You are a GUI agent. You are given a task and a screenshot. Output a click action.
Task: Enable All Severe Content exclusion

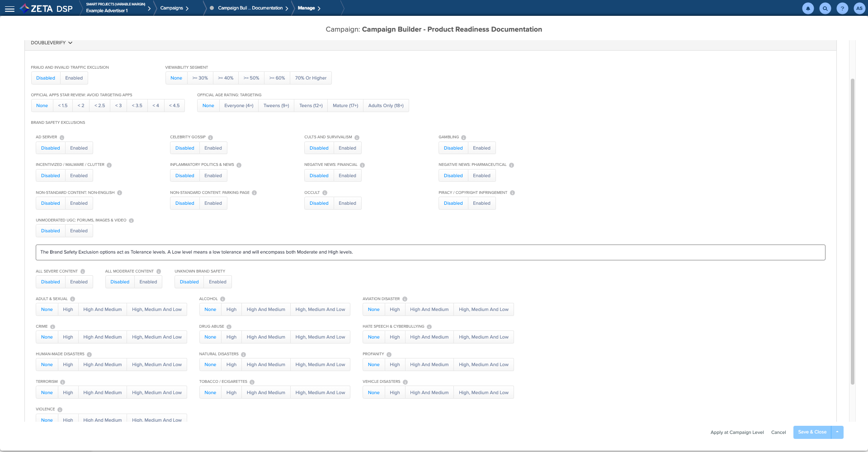[x=79, y=282]
